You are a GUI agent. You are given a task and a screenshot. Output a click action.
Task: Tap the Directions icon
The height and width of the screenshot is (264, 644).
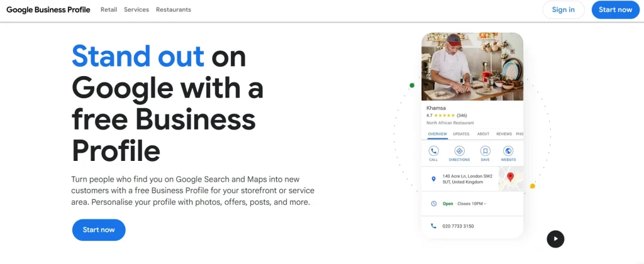459,151
